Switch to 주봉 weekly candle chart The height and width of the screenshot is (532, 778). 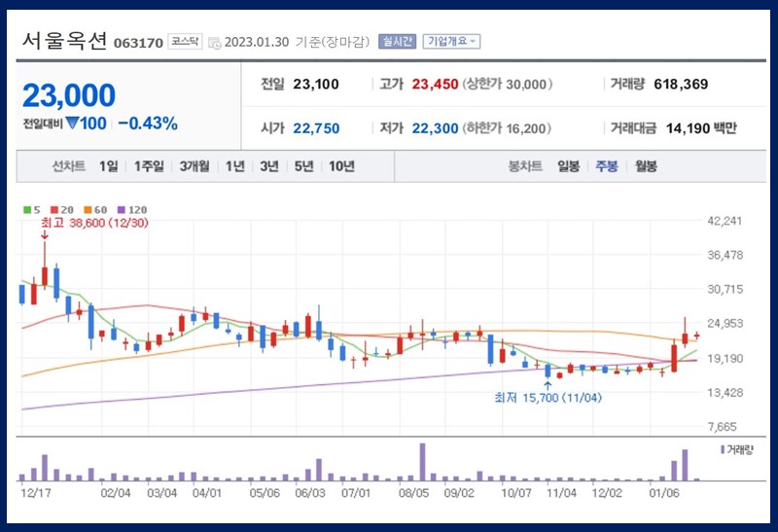click(x=607, y=166)
